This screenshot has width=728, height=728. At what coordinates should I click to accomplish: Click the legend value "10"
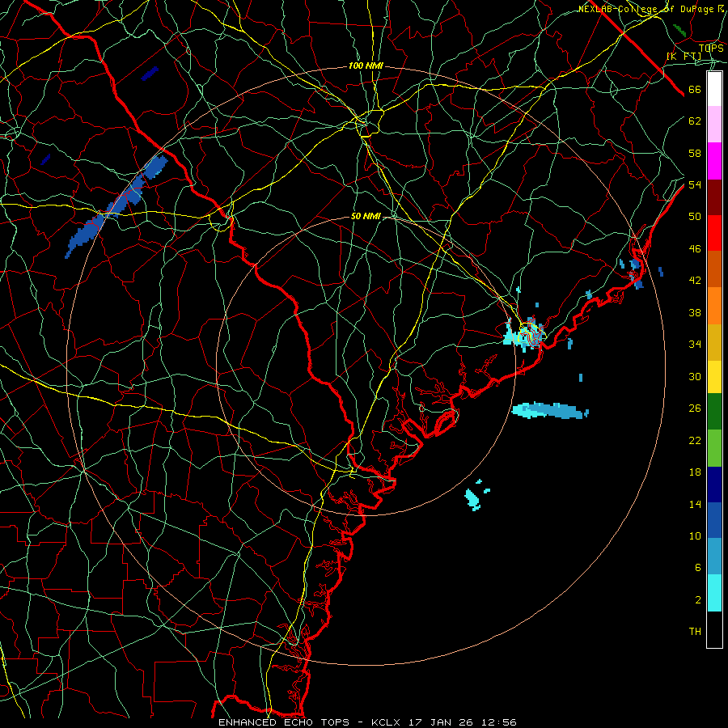point(695,536)
